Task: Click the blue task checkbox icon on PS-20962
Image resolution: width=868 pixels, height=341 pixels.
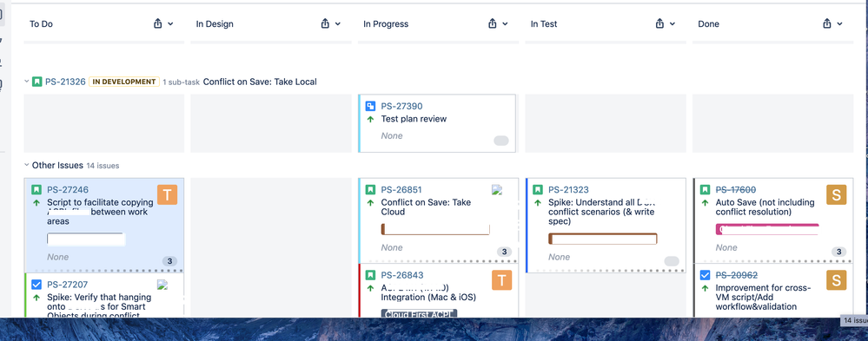Action: pos(705,275)
